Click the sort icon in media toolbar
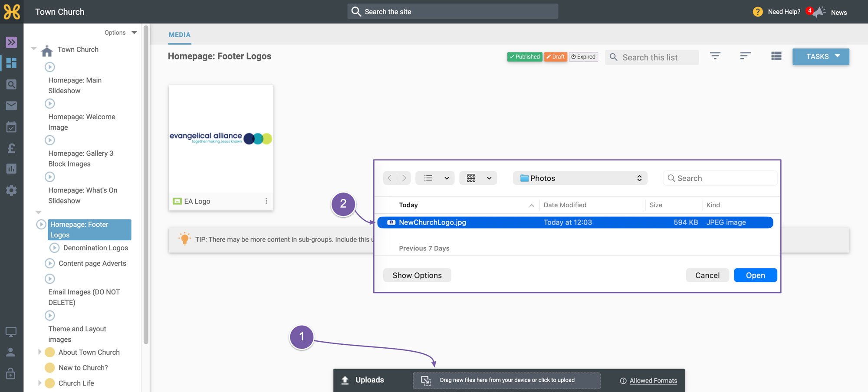Image resolution: width=868 pixels, height=392 pixels. [746, 56]
